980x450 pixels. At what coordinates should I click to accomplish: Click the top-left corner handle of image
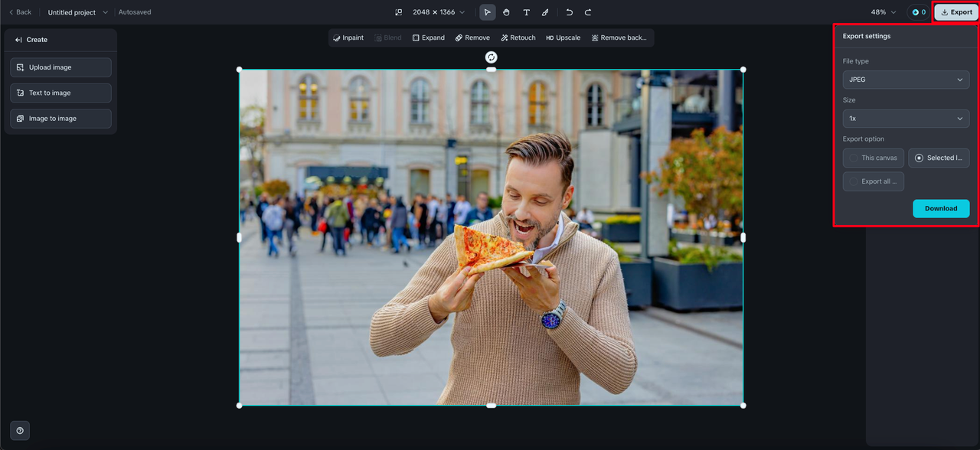pos(240,70)
